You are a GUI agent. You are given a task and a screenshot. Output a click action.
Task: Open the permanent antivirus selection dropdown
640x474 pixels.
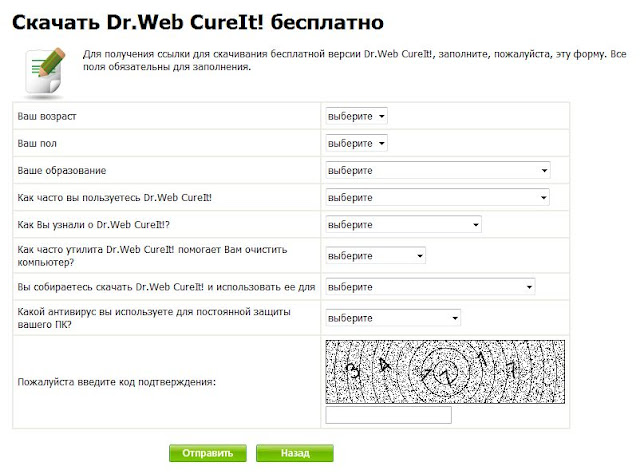[393, 319]
